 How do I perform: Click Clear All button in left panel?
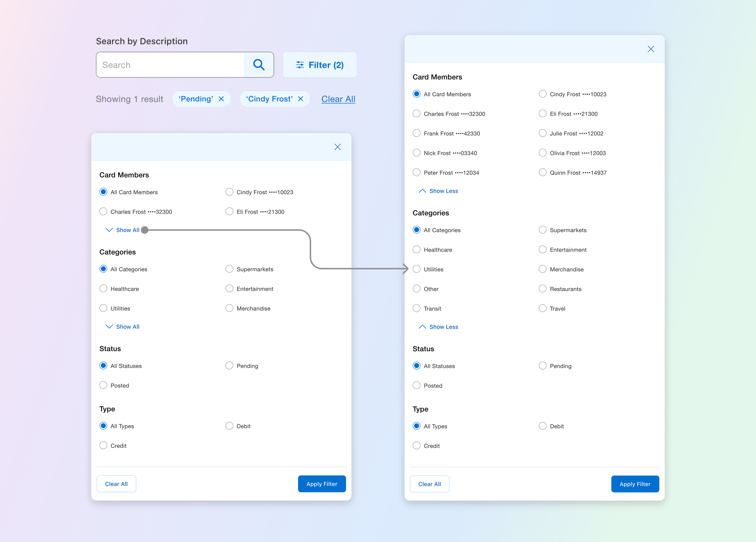116,484
